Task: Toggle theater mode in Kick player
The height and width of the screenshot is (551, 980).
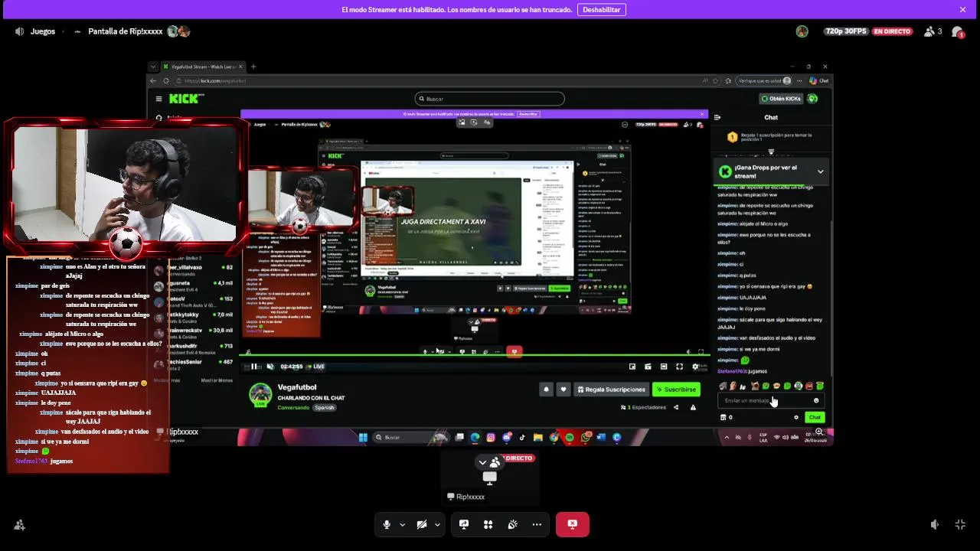Action: pyautogui.click(x=664, y=367)
